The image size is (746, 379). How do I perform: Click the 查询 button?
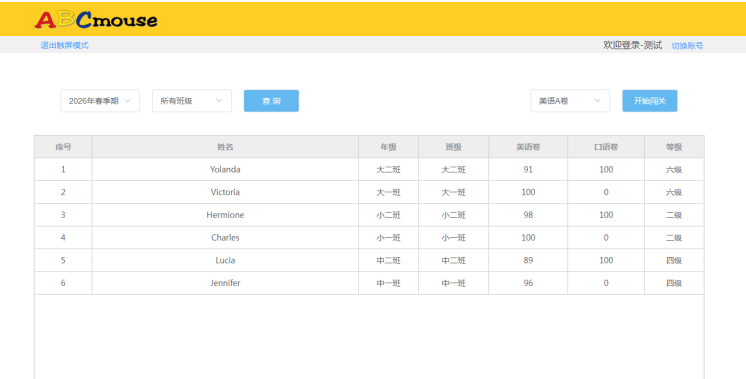coord(271,101)
